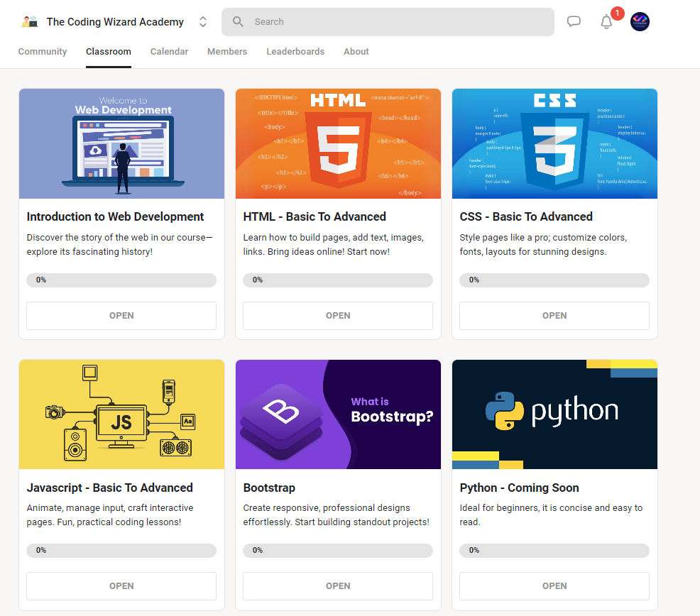The image size is (700, 616).
Task: Open the Javascript - Basic To Advanced course
Action: [121, 585]
